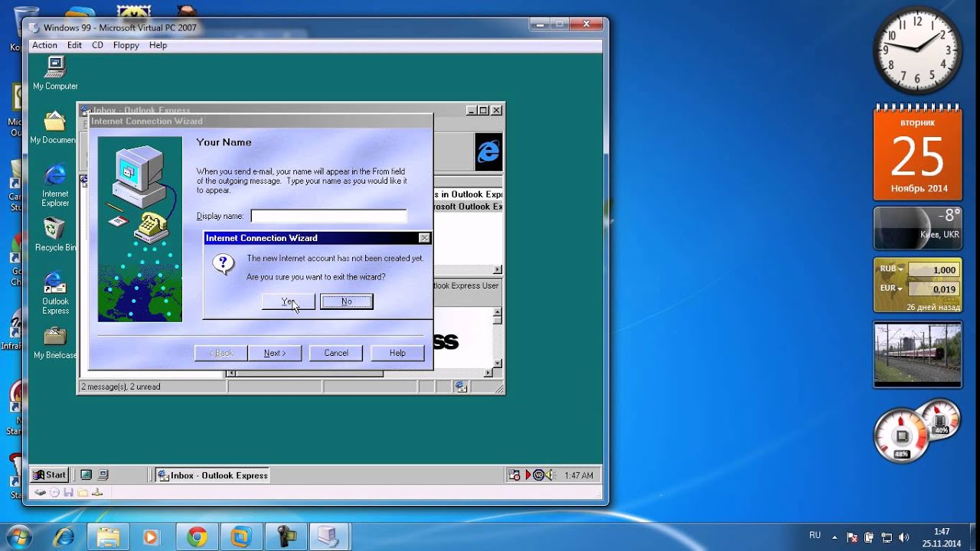Click the Display name input field

pos(328,216)
